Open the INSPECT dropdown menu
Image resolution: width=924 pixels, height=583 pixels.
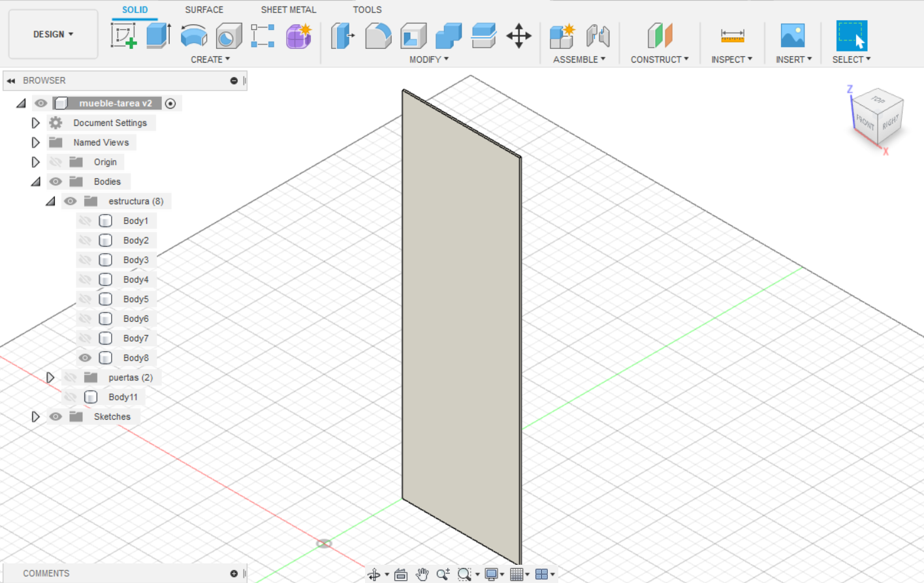[732, 59]
